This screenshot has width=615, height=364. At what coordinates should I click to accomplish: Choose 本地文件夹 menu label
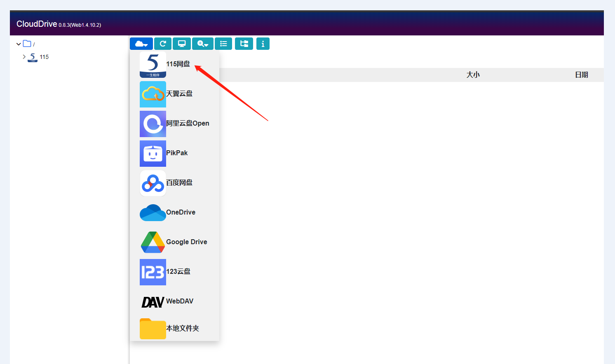(x=183, y=328)
